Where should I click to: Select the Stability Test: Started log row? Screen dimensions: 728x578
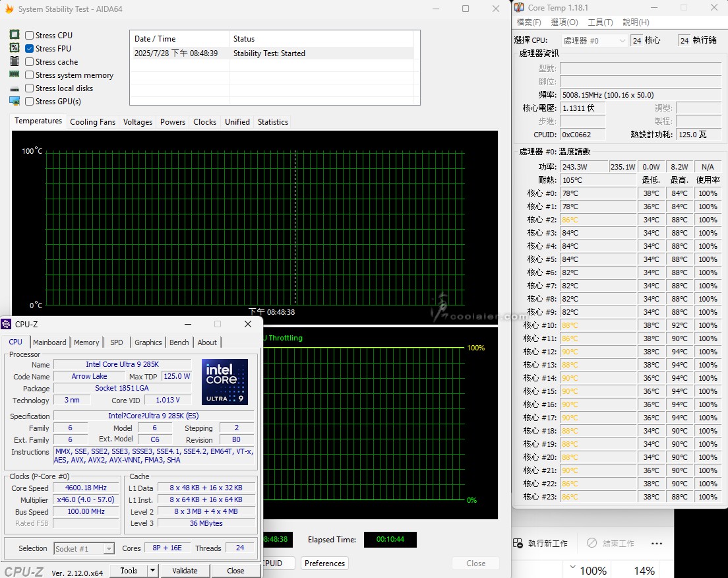[272, 53]
